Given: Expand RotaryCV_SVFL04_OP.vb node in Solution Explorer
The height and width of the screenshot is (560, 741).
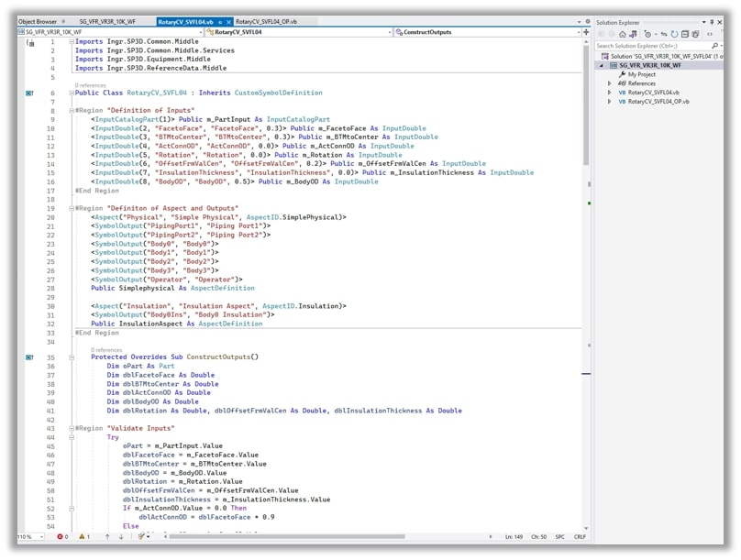Looking at the screenshot, I should tap(609, 102).
